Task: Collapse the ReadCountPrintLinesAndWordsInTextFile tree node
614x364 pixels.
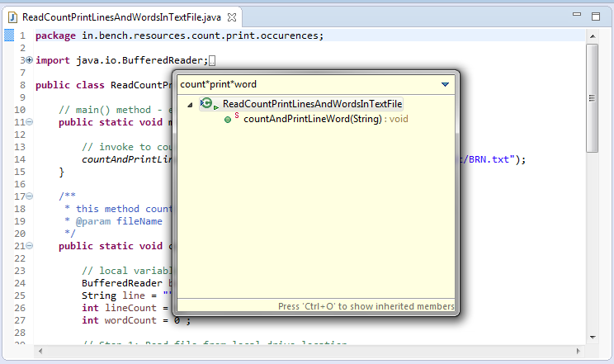Action: coord(191,105)
